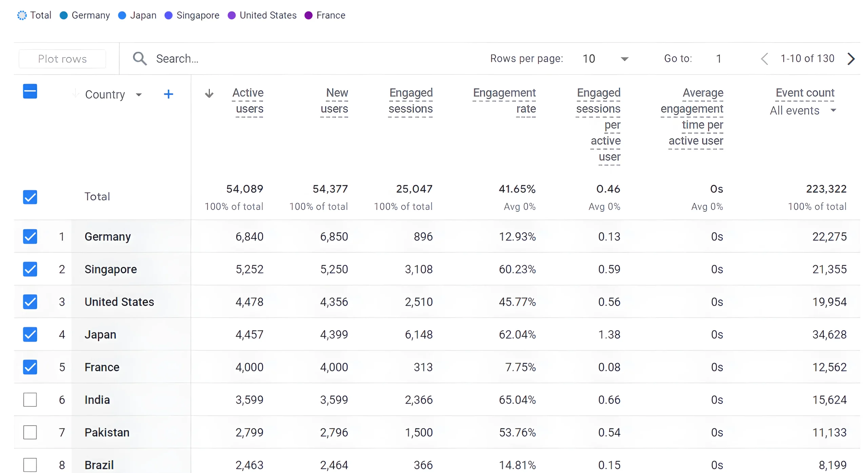The width and height of the screenshot is (868, 473).
Task: Click the Germany row name
Action: point(107,237)
